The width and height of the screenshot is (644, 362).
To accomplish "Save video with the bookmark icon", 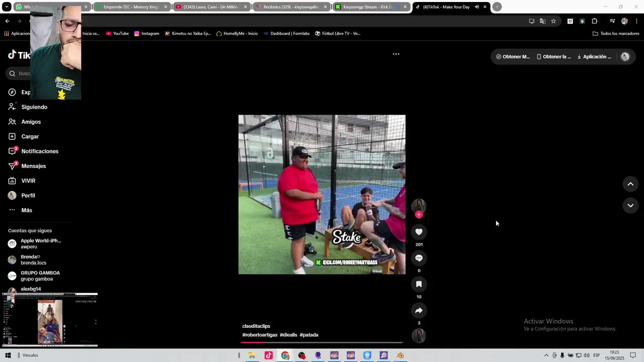I will pyautogui.click(x=419, y=284).
